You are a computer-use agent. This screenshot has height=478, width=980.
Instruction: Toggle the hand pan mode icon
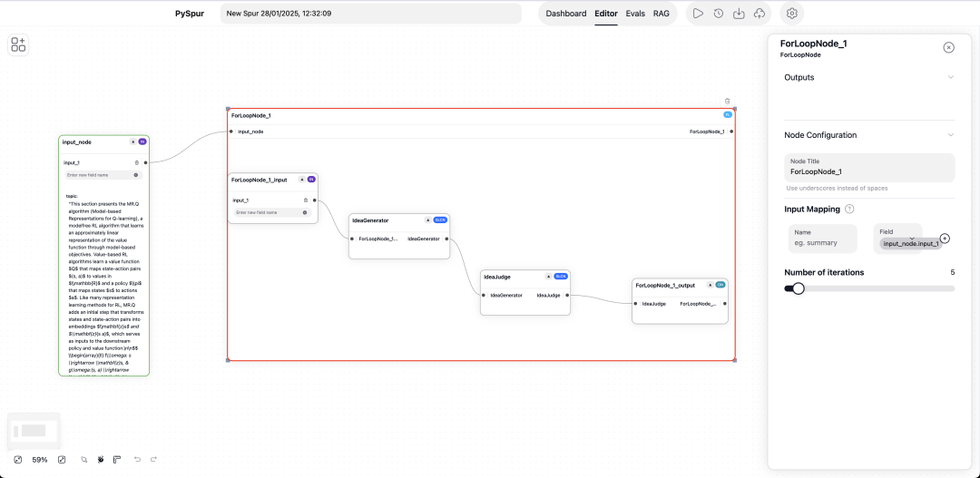[x=100, y=460]
